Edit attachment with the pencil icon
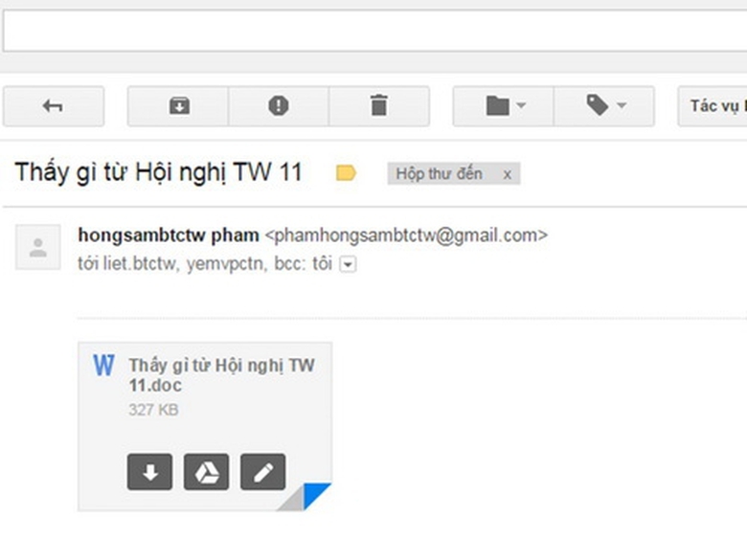 pos(263,472)
